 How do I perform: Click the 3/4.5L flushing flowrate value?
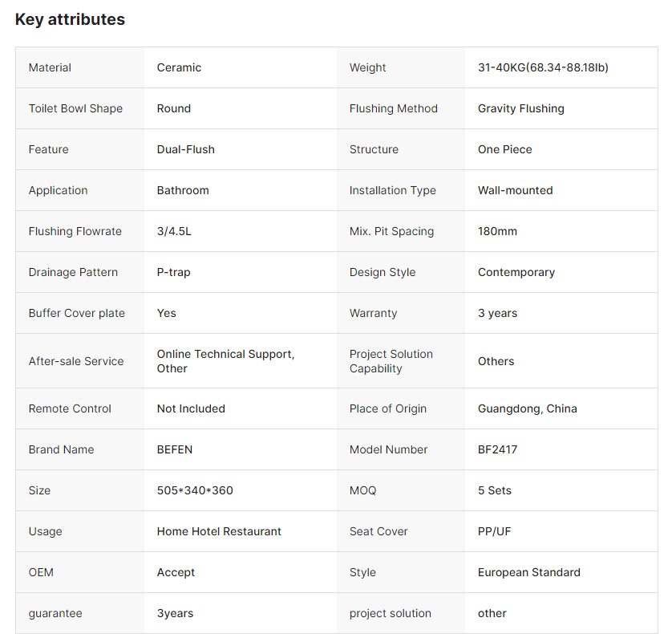(174, 231)
